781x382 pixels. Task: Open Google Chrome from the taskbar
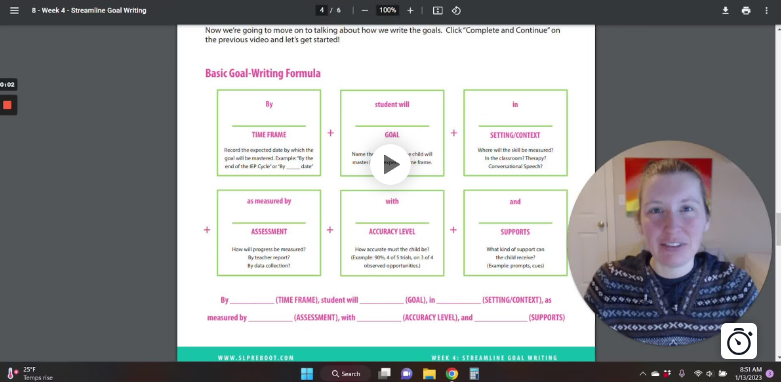pos(452,374)
